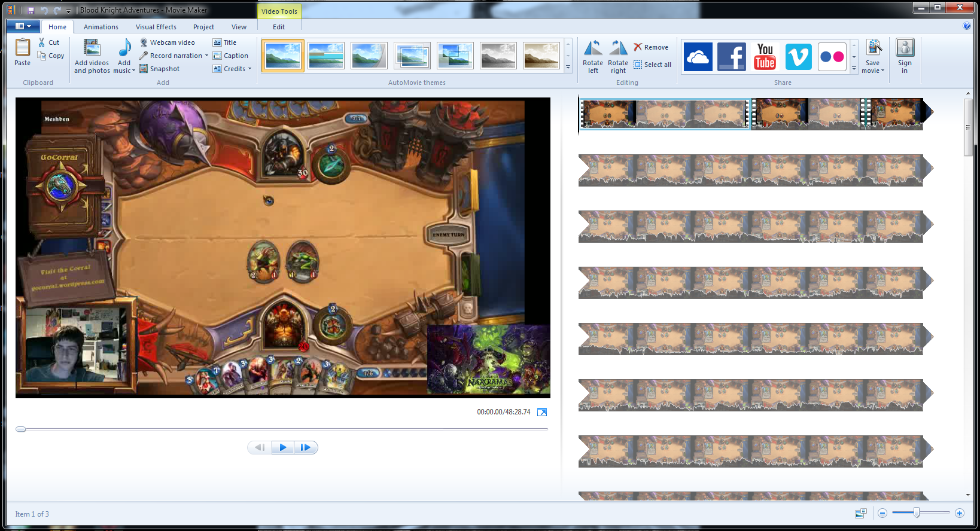Toggle the thumbnail size icon in status bar
The height and width of the screenshot is (531, 980).
tap(860, 513)
